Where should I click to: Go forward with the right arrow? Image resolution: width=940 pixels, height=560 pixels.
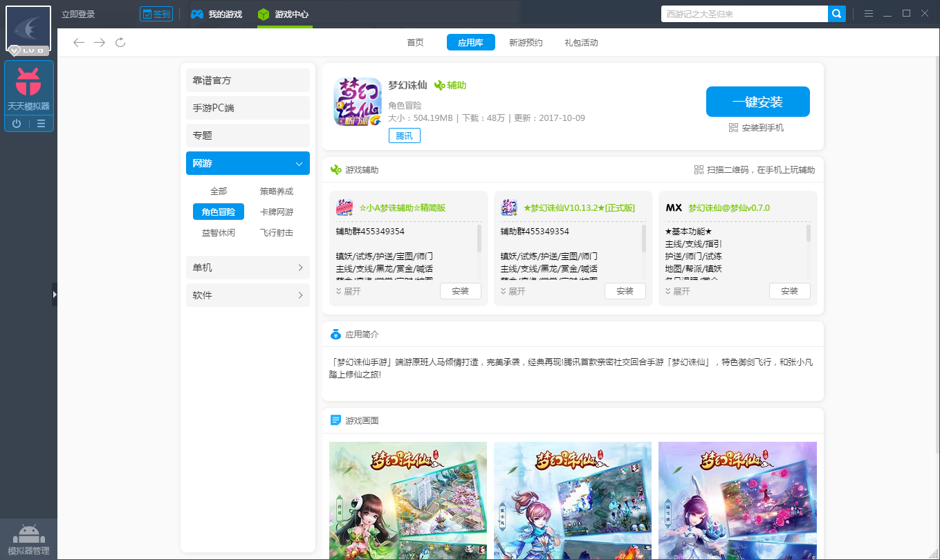coord(100,43)
